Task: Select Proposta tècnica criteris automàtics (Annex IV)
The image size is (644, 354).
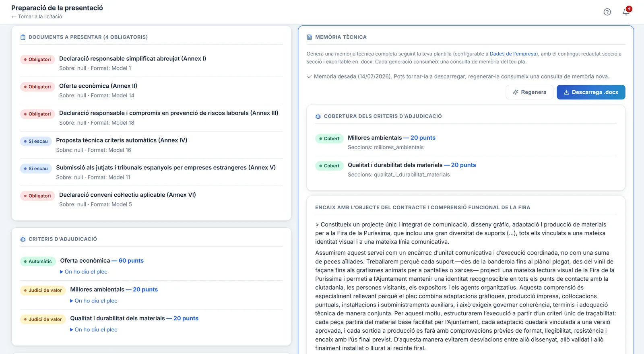Action: coord(122,140)
